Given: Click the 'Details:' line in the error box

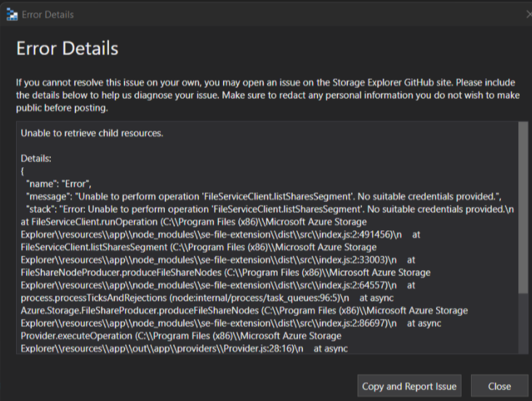Looking at the screenshot, I should [x=36, y=158].
